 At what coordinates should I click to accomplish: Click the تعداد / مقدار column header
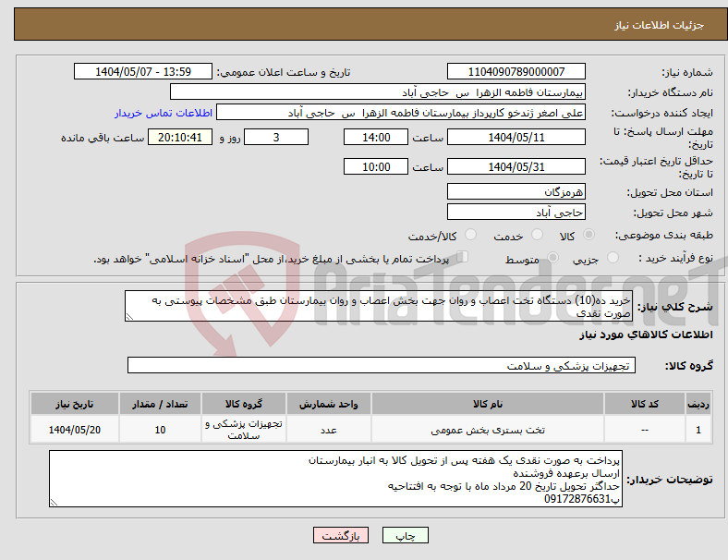(x=160, y=404)
